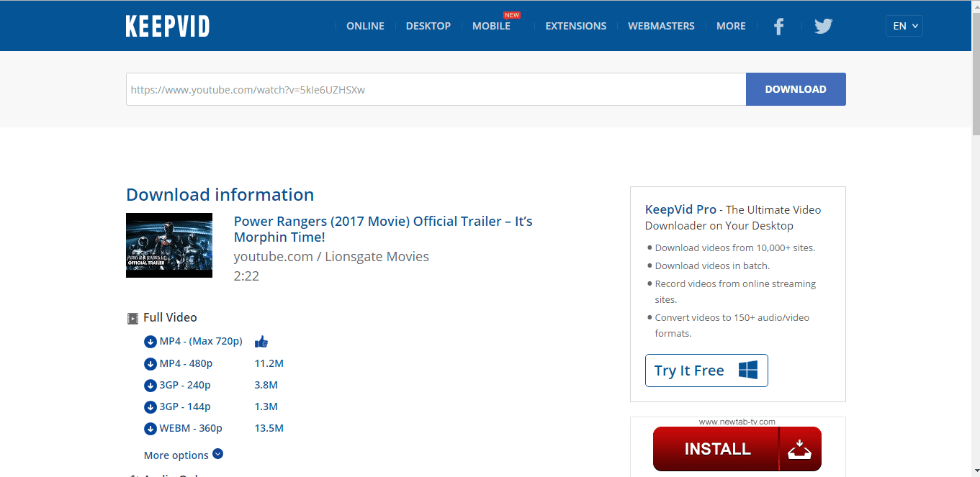The height and width of the screenshot is (477, 980).
Task: Click the 2:22 duration text
Action: (246, 276)
